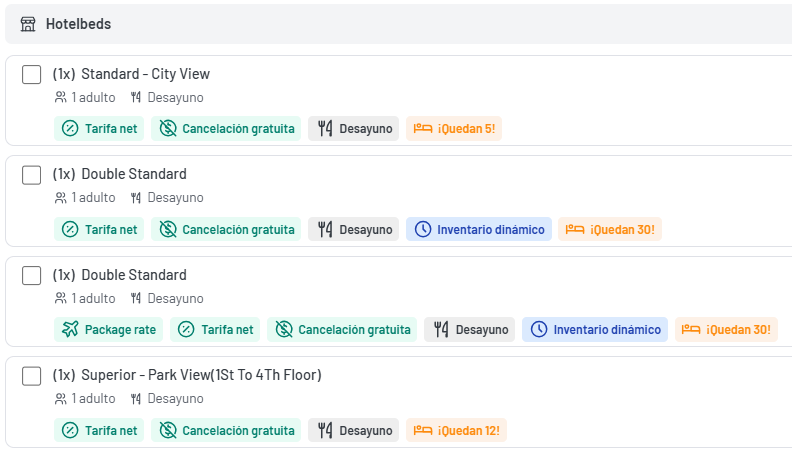Click the Hotelbeds store icon
This screenshot has width=792, height=452.
click(x=28, y=24)
